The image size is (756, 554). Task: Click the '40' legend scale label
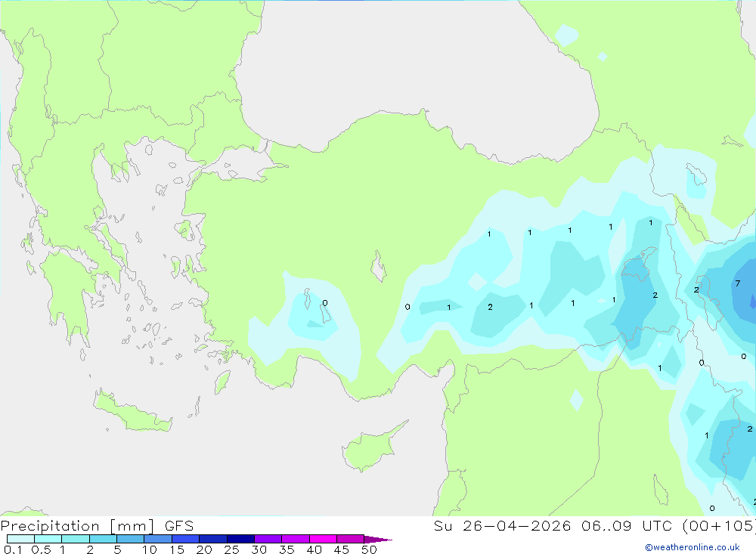pyautogui.click(x=314, y=549)
